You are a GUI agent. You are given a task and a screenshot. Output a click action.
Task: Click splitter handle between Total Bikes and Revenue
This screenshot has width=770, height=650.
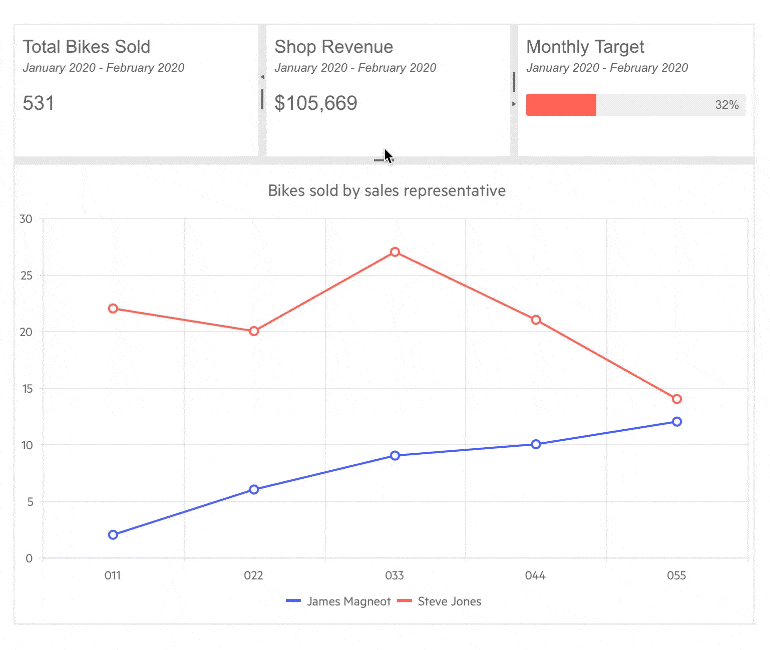click(x=262, y=98)
